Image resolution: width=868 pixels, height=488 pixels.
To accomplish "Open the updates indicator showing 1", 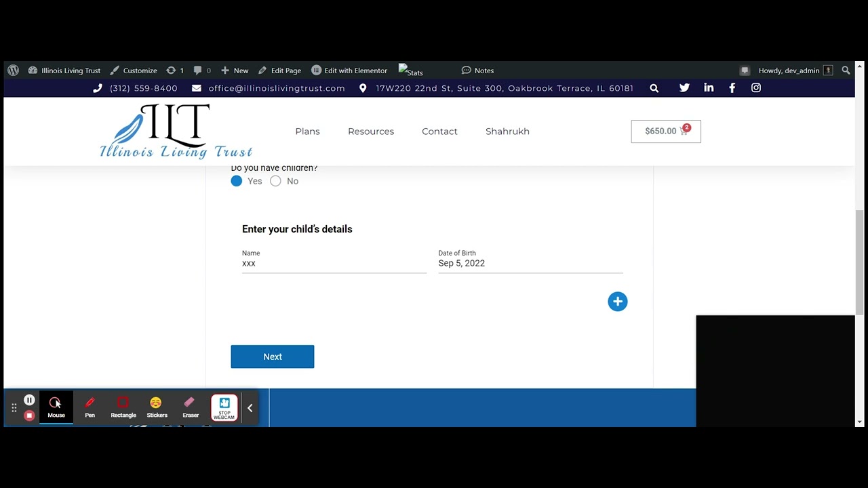I will coord(175,70).
